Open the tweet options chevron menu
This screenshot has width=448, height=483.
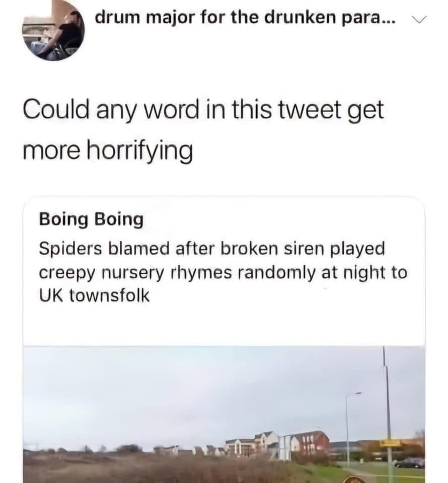tap(419, 20)
